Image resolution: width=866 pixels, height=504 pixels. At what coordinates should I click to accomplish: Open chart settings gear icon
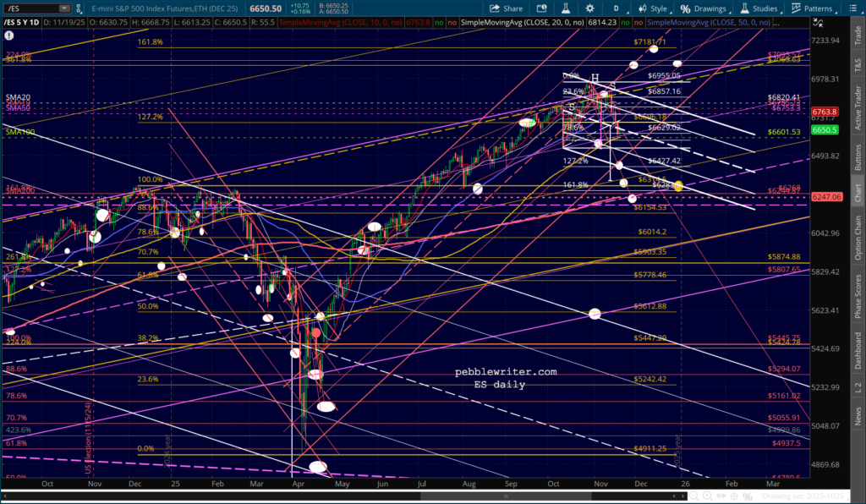point(589,8)
